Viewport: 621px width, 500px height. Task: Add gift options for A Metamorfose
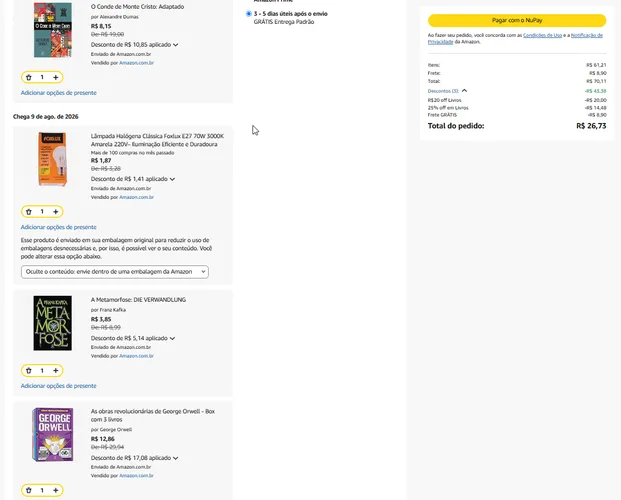(59, 386)
